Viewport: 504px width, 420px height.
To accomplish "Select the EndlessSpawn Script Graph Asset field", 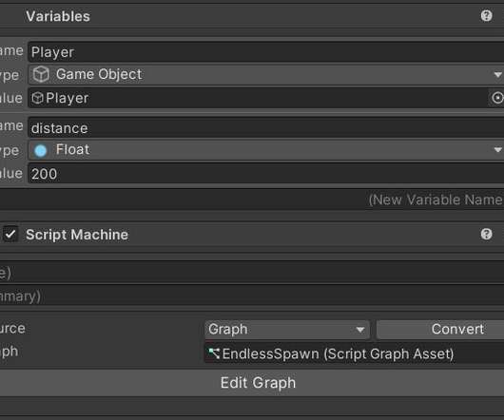I will click(x=354, y=353).
